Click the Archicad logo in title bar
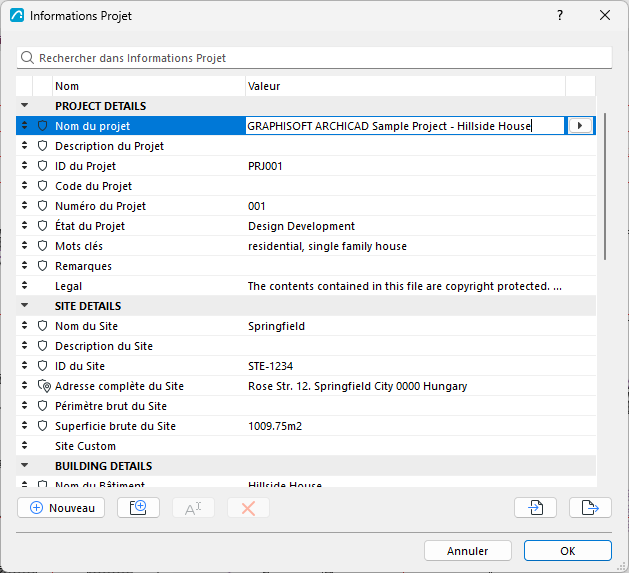The width and height of the screenshot is (629, 573). coord(17,15)
